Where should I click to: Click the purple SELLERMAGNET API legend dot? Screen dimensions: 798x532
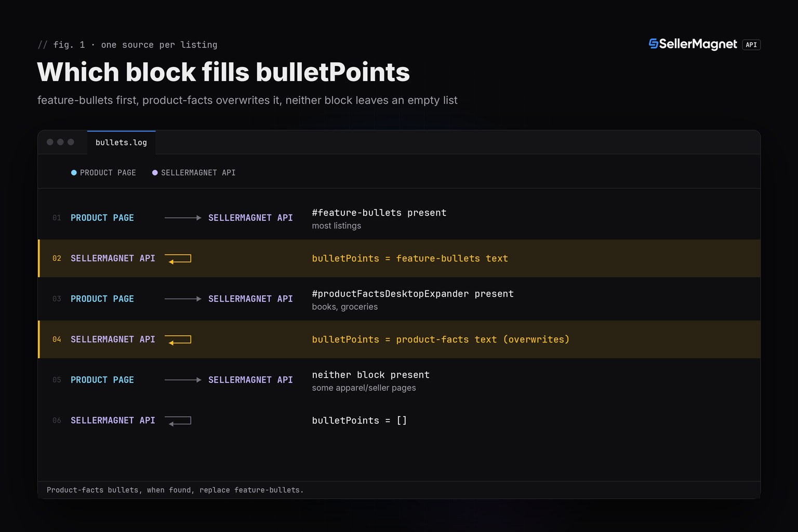155,172
